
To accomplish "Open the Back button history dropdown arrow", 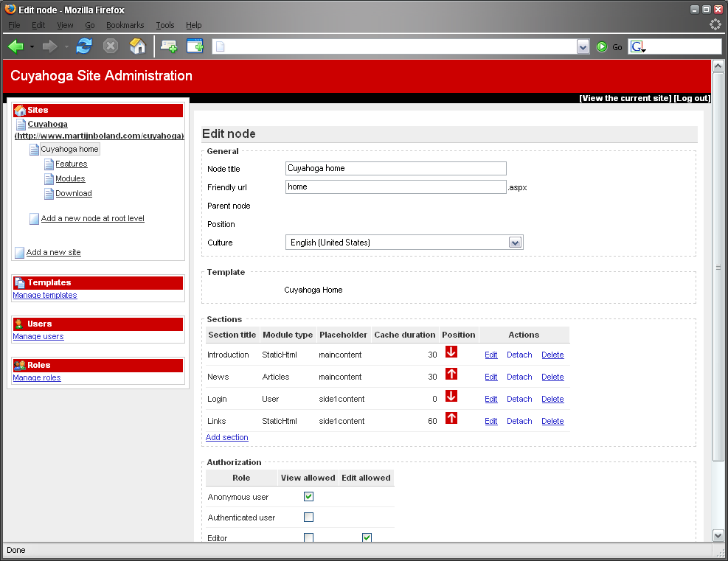I will [x=32, y=47].
